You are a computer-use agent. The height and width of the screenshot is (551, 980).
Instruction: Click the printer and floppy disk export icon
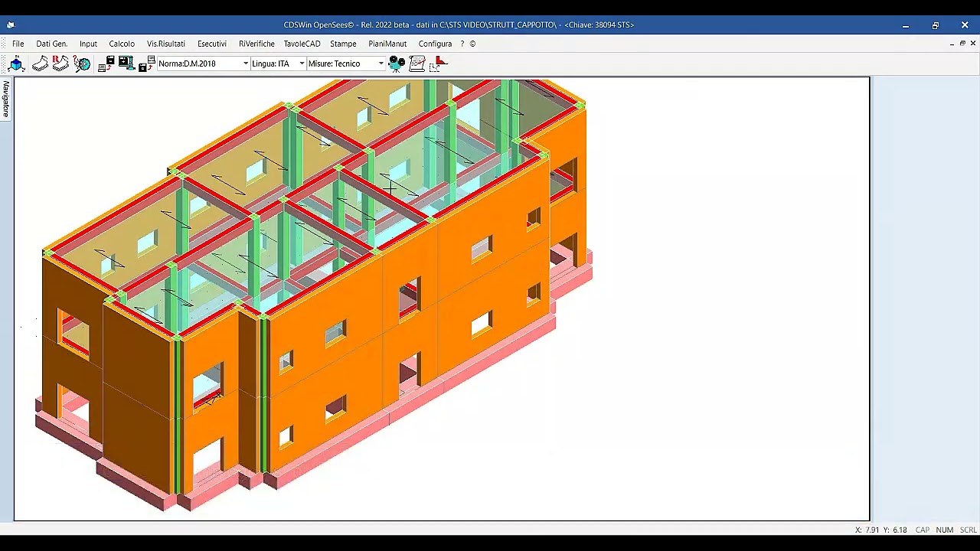click(106, 64)
